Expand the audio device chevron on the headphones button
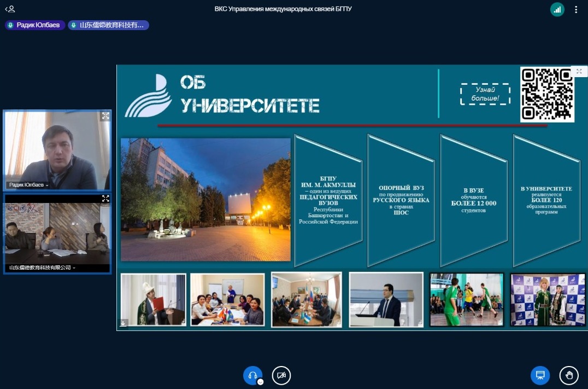This screenshot has width=588, height=389. (x=261, y=382)
